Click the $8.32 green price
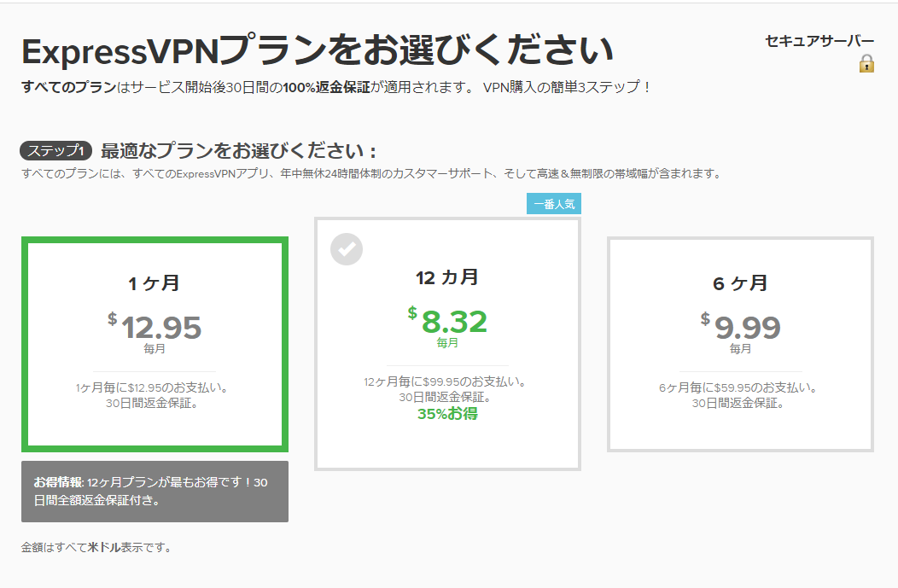 447,321
